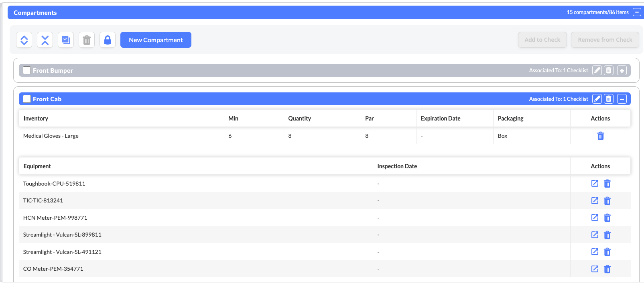This screenshot has width=644, height=284.
Task: Tick the Front Bumper checkbox
Action: [x=27, y=70]
